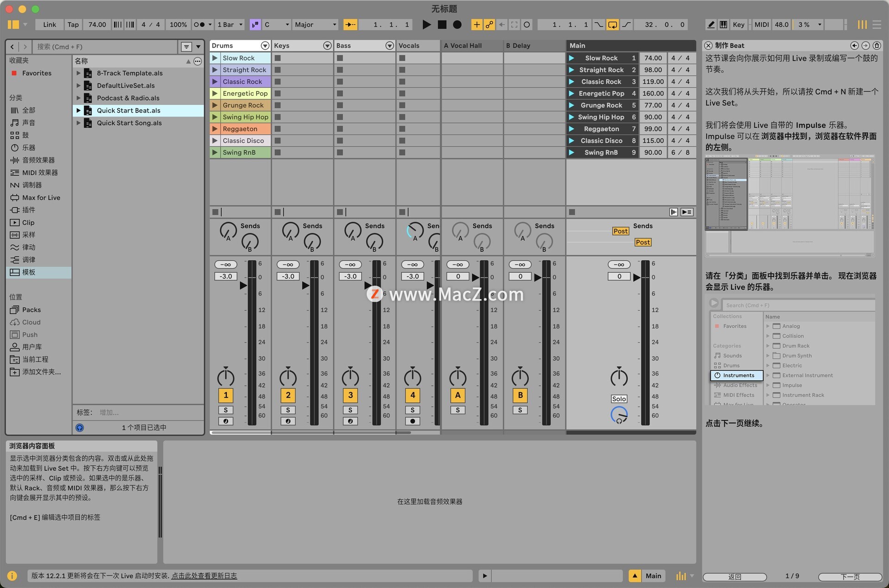Open the metronome settings dropdown
Viewport: 889px width, 588px height.
pyautogui.click(x=210, y=25)
